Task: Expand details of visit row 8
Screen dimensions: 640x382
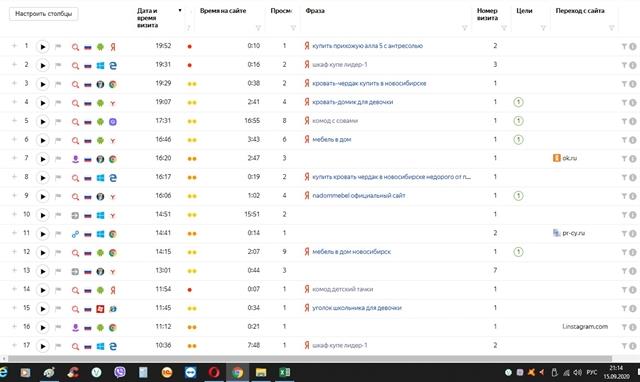Action: point(14,177)
